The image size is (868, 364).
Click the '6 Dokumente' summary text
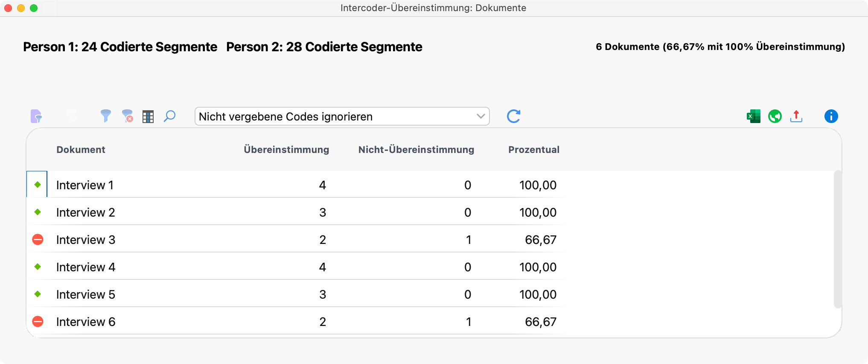720,47
